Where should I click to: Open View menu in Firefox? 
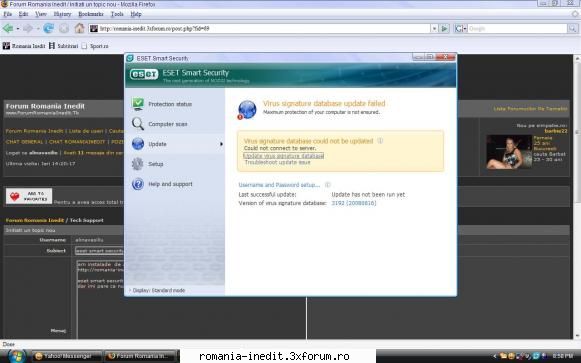click(41, 14)
